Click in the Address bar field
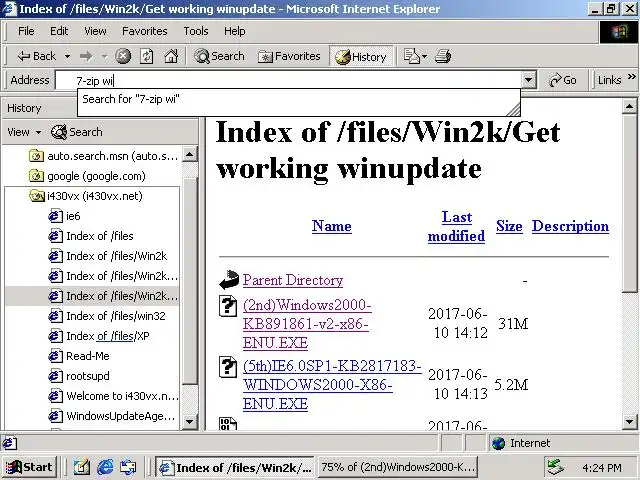 pos(289,80)
